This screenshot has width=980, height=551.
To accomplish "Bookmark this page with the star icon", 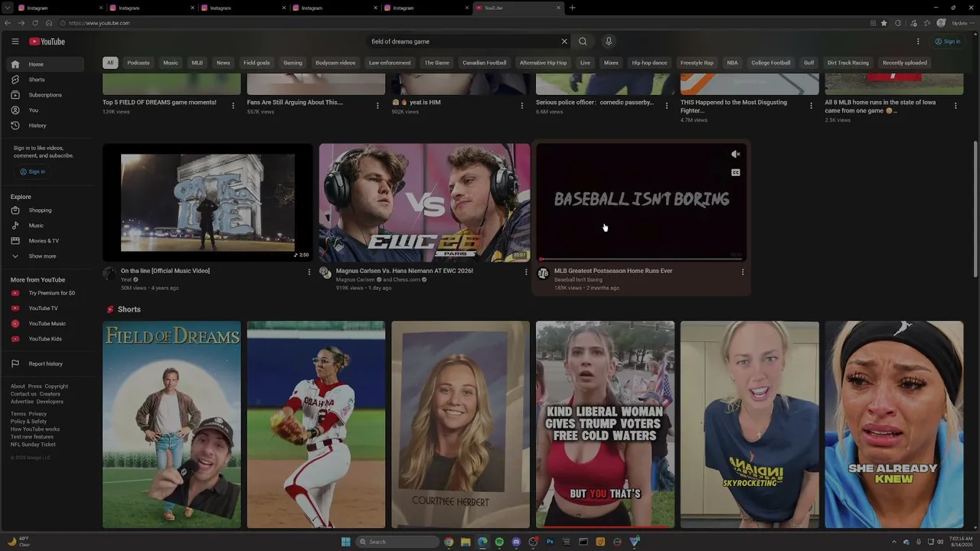I will [884, 23].
